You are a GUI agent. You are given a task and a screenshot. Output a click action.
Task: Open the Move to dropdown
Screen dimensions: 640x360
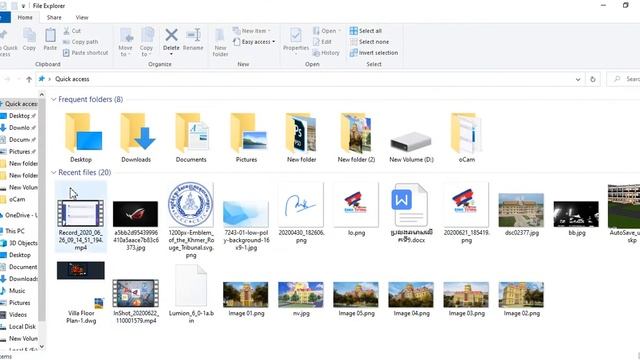[x=126, y=42]
